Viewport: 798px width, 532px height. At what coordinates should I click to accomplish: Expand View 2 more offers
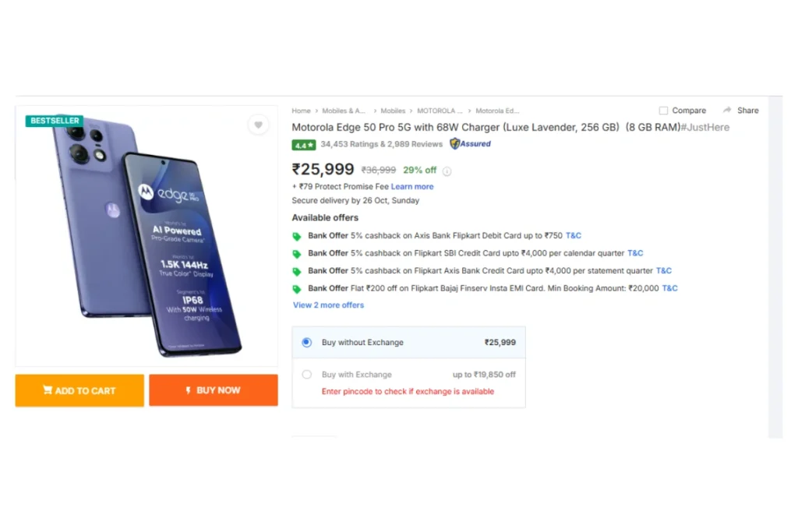pyautogui.click(x=328, y=305)
